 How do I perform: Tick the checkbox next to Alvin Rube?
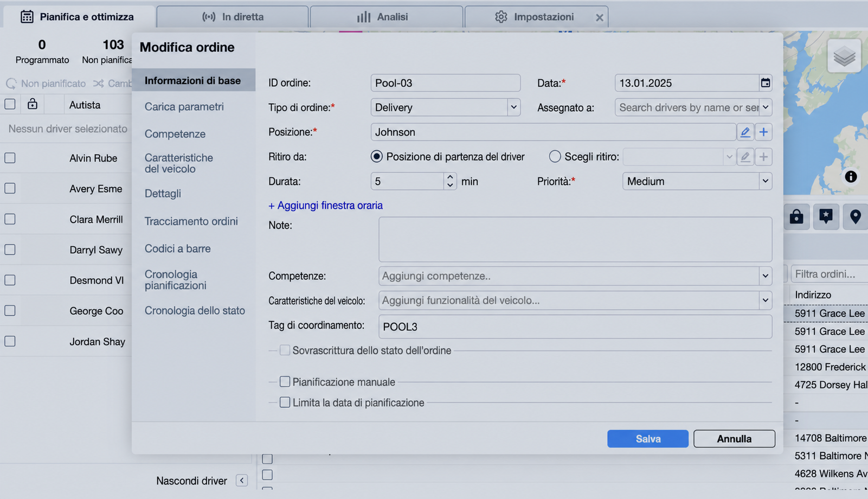click(10, 158)
